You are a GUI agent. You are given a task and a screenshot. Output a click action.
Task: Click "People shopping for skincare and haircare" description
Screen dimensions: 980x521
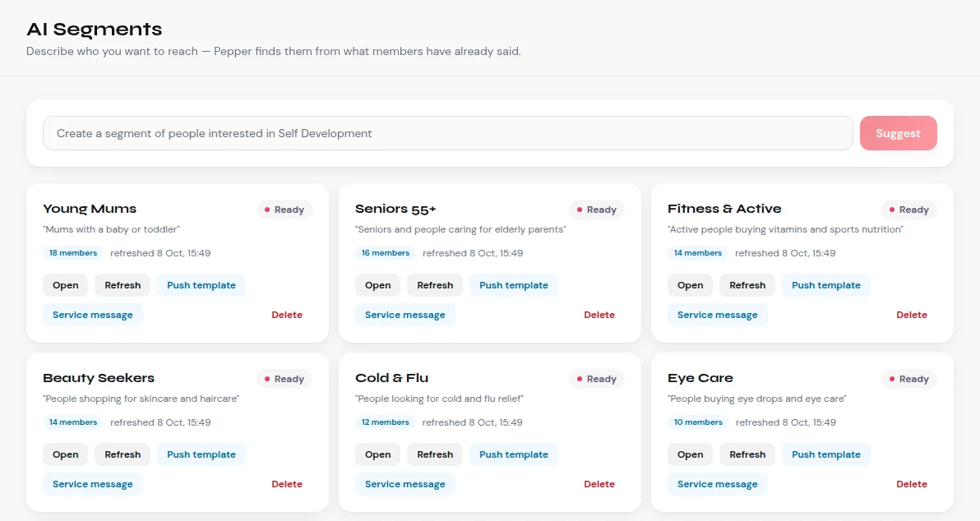tap(141, 399)
